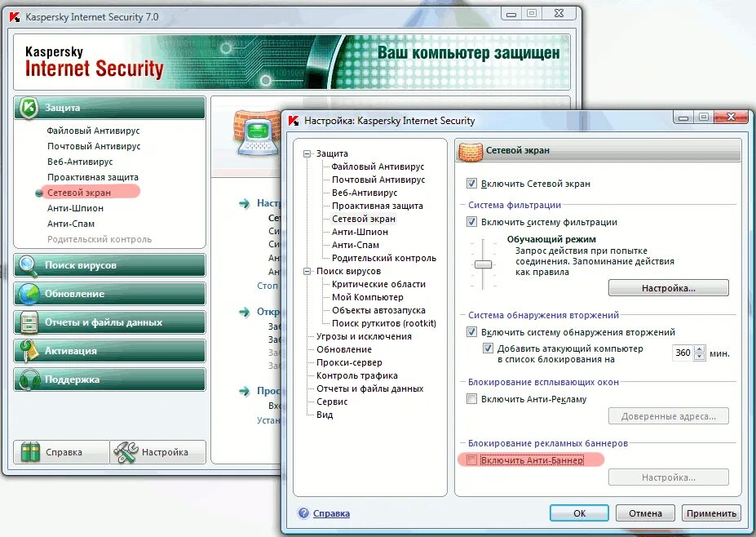Click firewall icon in Сетевой экран header

click(x=470, y=151)
